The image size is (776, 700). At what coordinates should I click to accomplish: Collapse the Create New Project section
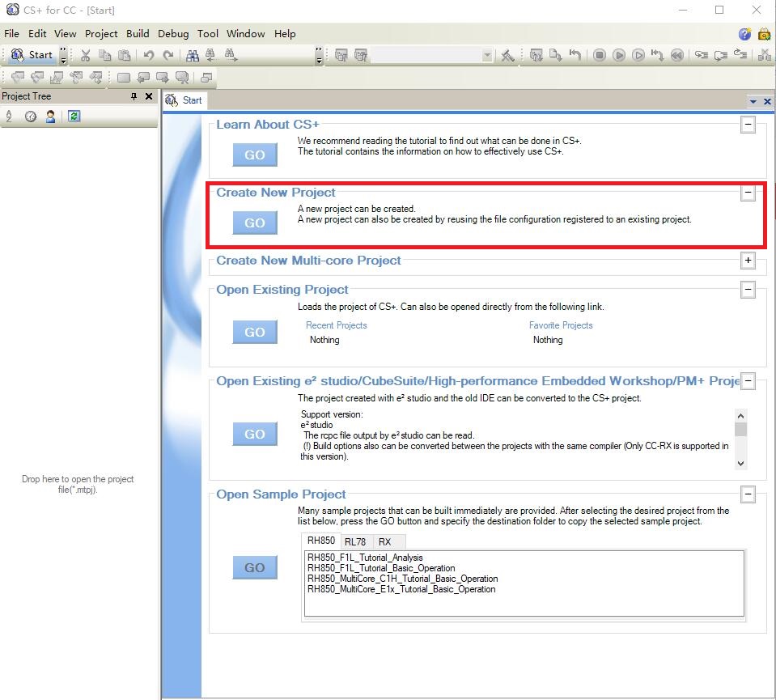pyautogui.click(x=748, y=193)
